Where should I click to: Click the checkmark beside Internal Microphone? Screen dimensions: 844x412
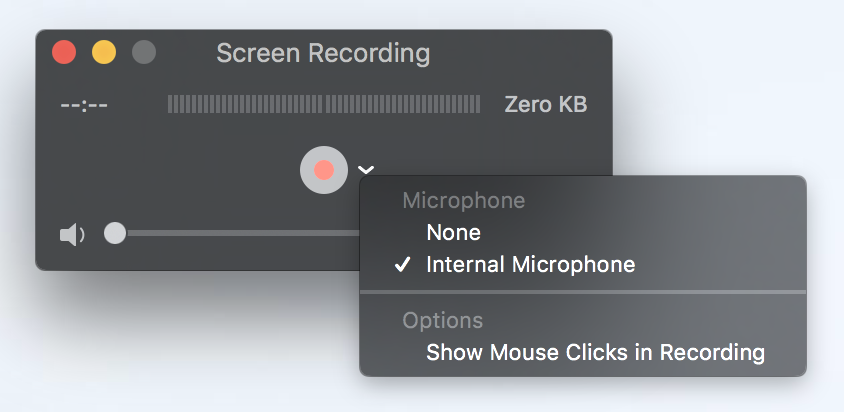click(403, 264)
